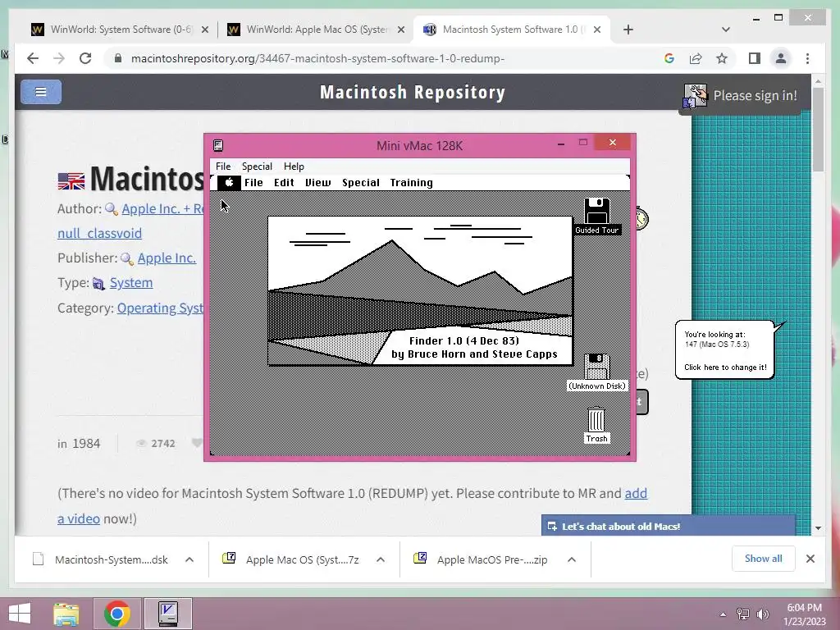Screen dimensions: 840x630
Task: Bookmark this page with the star
Action: (x=722, y=58)
